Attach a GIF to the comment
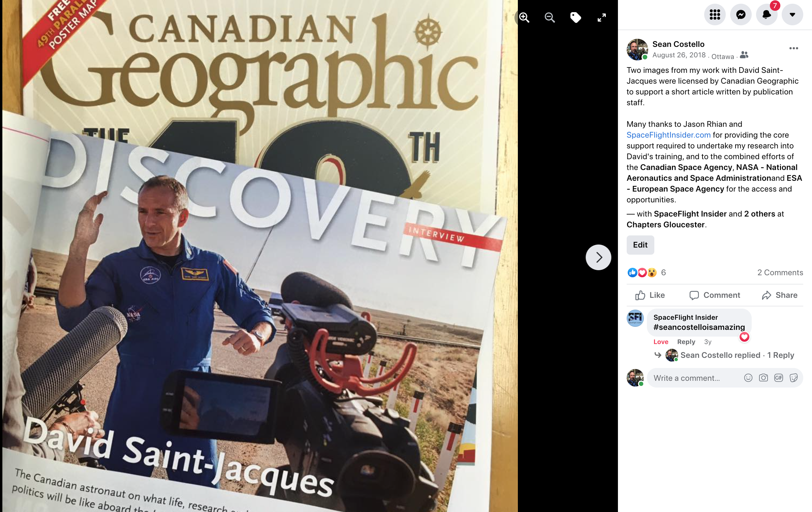812x512 pixels. (778, 378)
